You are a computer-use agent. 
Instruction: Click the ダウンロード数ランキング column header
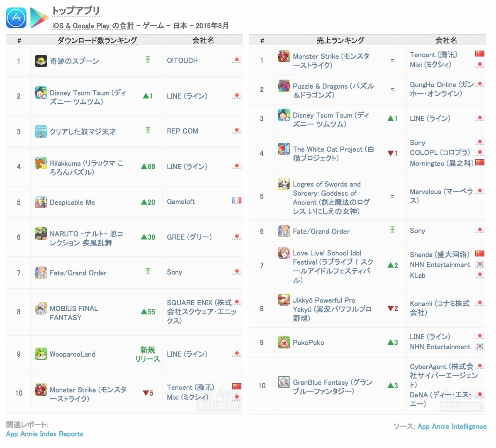coord(97,40)
